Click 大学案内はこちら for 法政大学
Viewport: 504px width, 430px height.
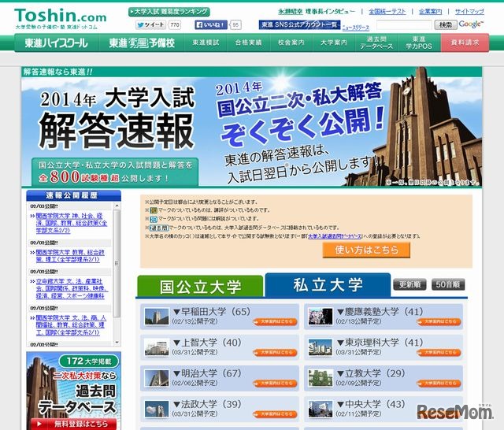275,414
